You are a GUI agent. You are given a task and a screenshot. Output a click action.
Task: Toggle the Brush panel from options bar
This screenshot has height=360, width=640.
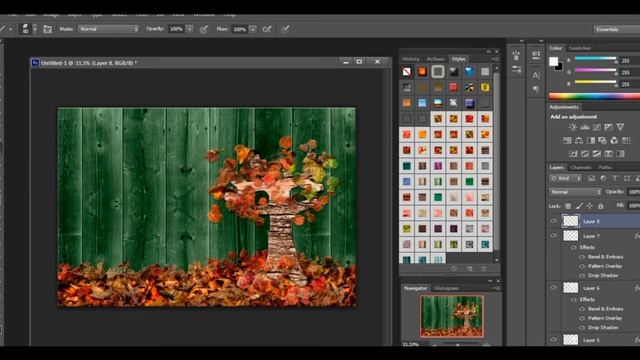pyautogui.click(x=47, y=29)
